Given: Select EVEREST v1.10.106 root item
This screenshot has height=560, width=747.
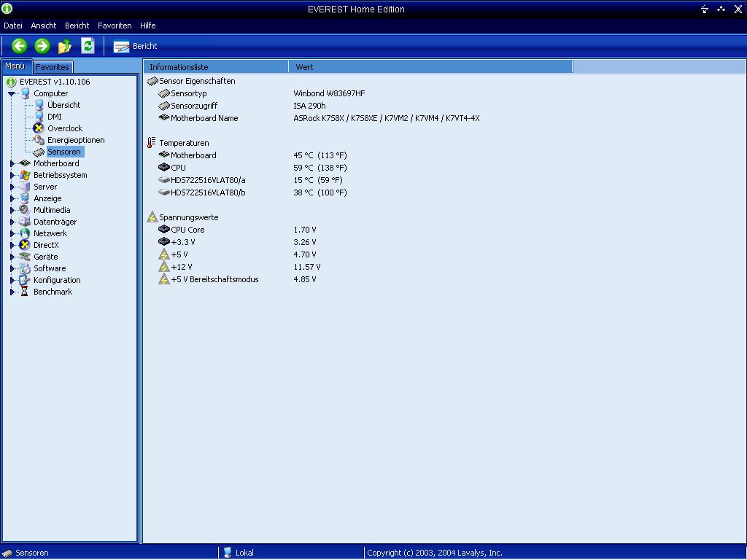Looking at the screenshot, I should [54, 82].
